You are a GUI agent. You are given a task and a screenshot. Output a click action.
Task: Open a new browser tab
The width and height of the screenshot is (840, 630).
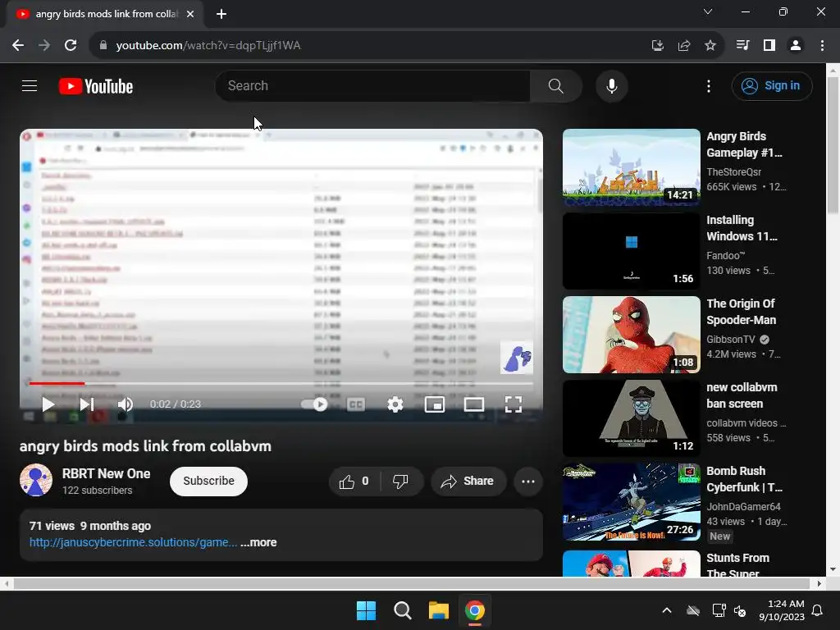[221, 14]
